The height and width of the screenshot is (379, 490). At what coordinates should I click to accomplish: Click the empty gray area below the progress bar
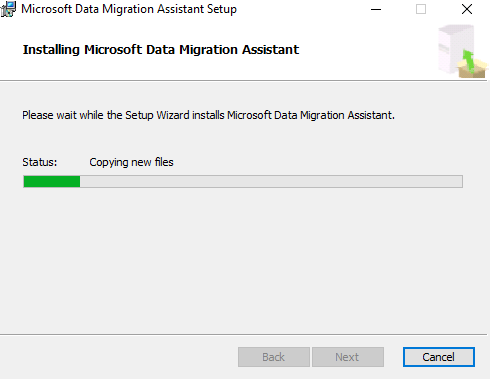(243, 260)
